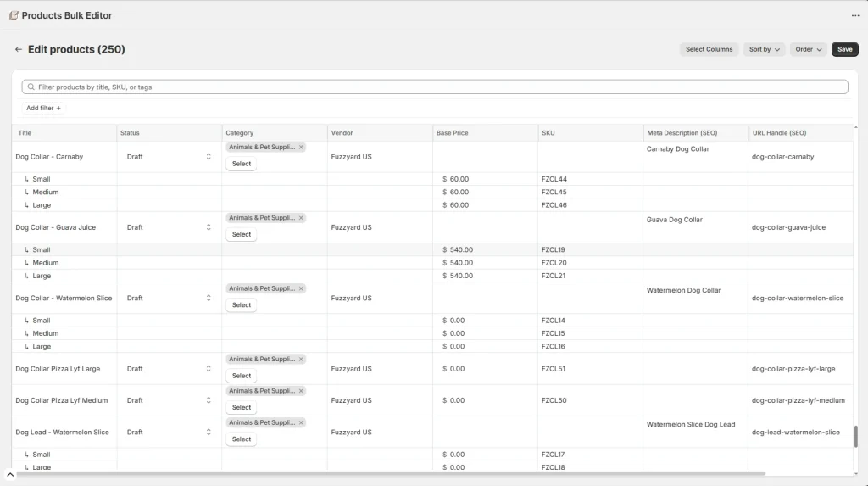
Task: Open the Order dropdown
Action: pos(808,49)
